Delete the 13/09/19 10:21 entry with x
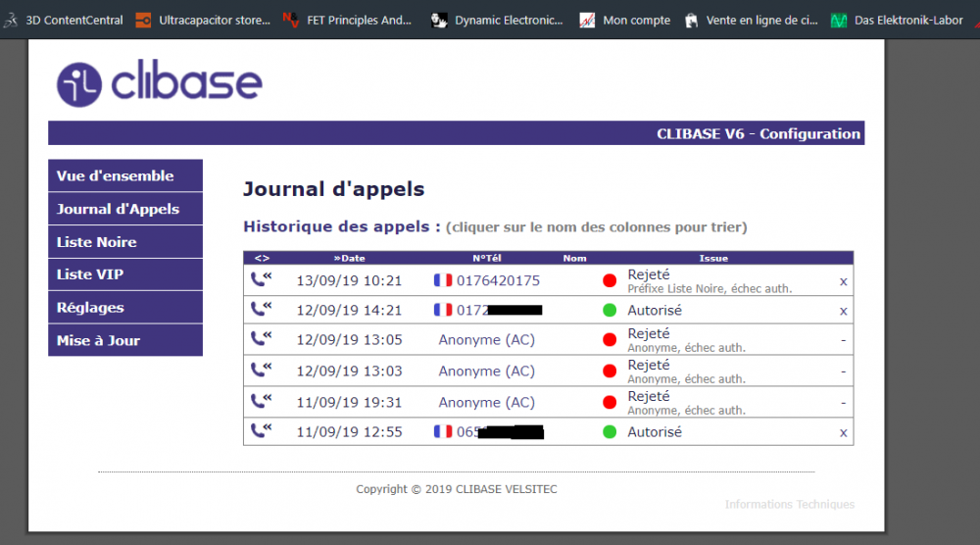This screenshot has height=545, width=980. (843, 282)
